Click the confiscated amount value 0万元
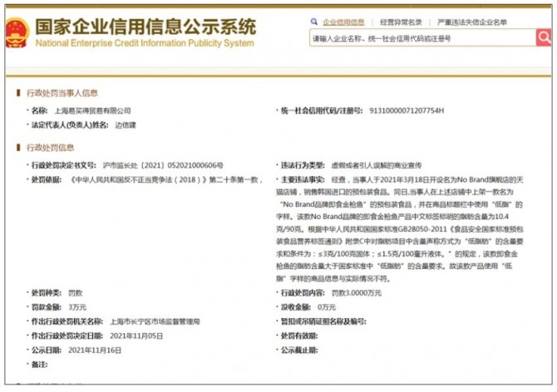 (x=327, y=307)
